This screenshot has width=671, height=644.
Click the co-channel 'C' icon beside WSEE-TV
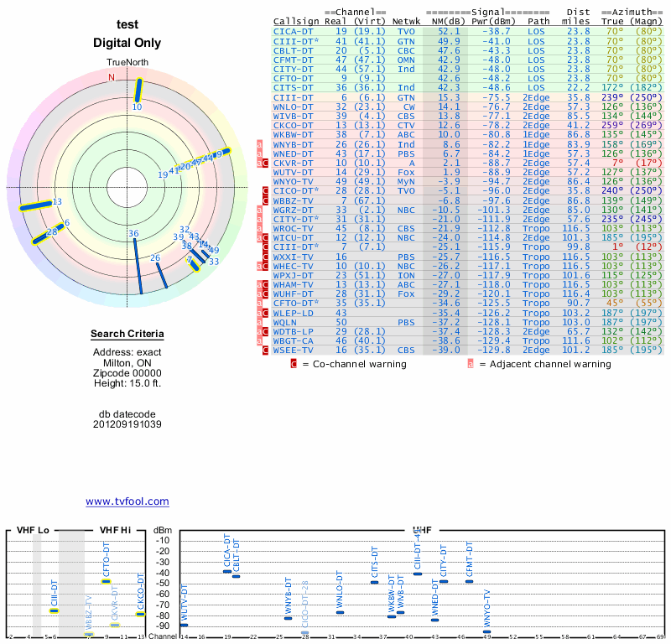(265, 350)
